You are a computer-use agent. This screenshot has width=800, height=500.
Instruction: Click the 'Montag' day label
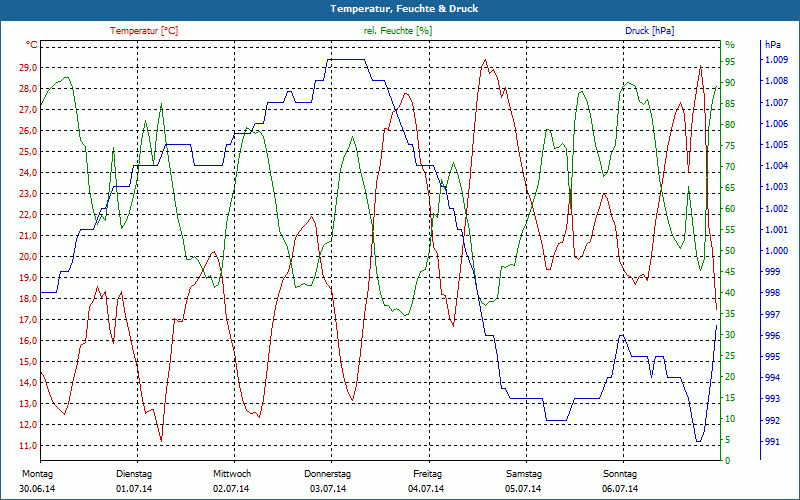point(37,474)
